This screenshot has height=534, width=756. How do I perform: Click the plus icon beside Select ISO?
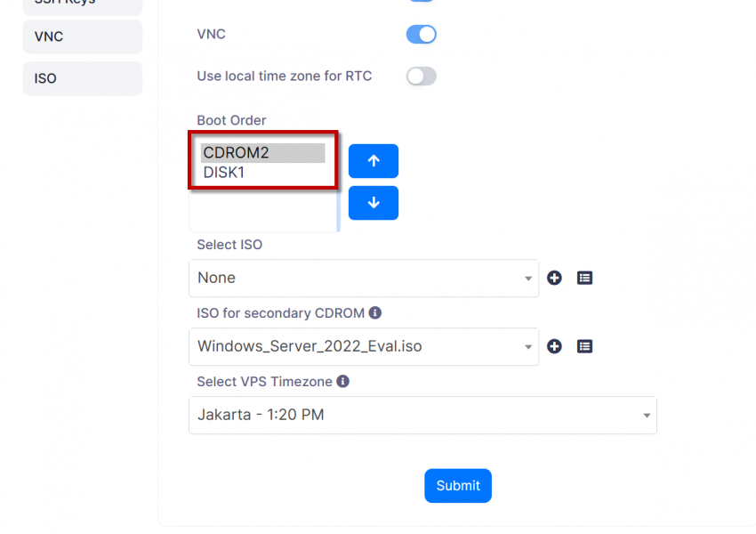tap(554, 278)
